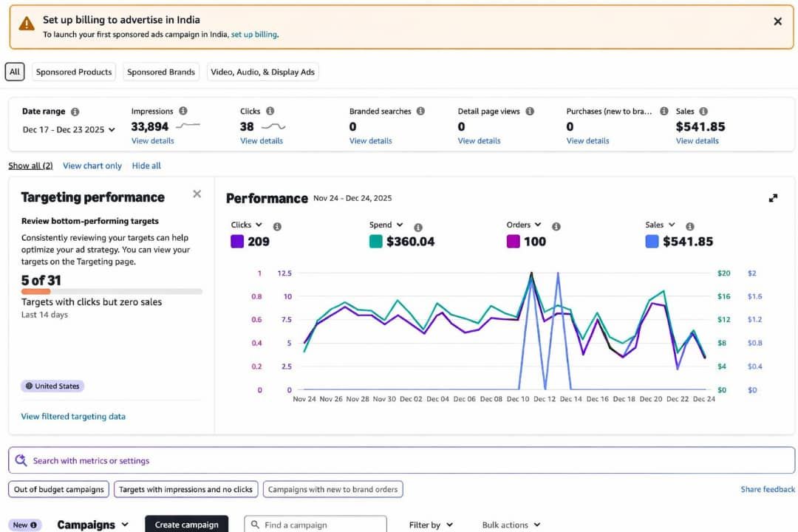
Task: Expand the Clicks metric dropdown in chart
Action: [246, 225]
